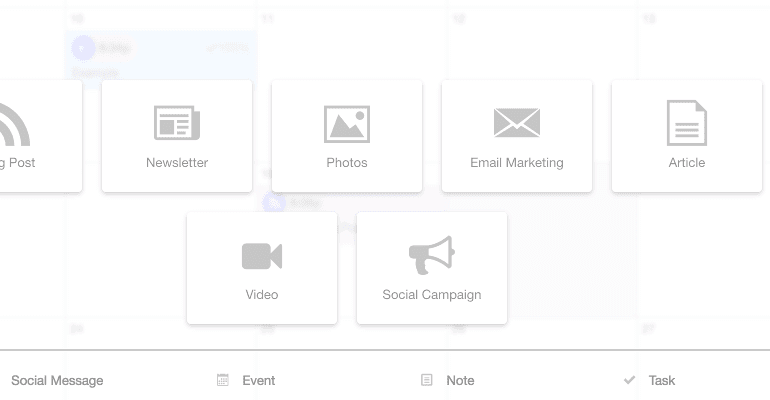Click the megaphone icon for Social Campaign

coord(432,255)
